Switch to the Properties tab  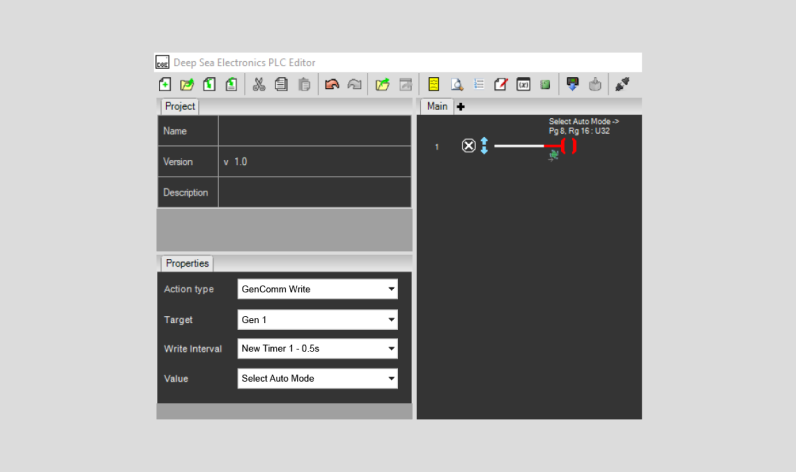click(187, 263)
